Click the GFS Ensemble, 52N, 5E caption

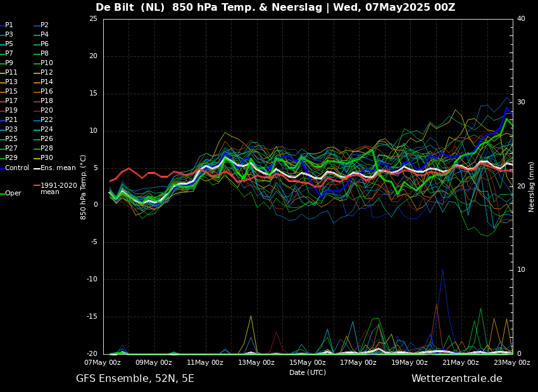(135, 379)
